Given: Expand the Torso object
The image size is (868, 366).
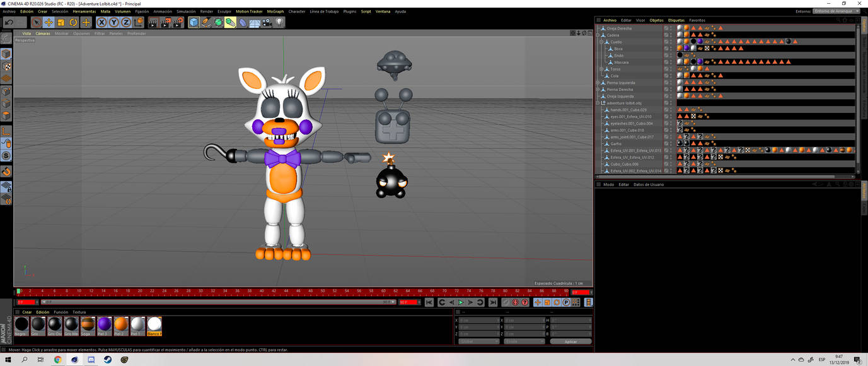Looking at the screenshot, I should coord(601,69).
